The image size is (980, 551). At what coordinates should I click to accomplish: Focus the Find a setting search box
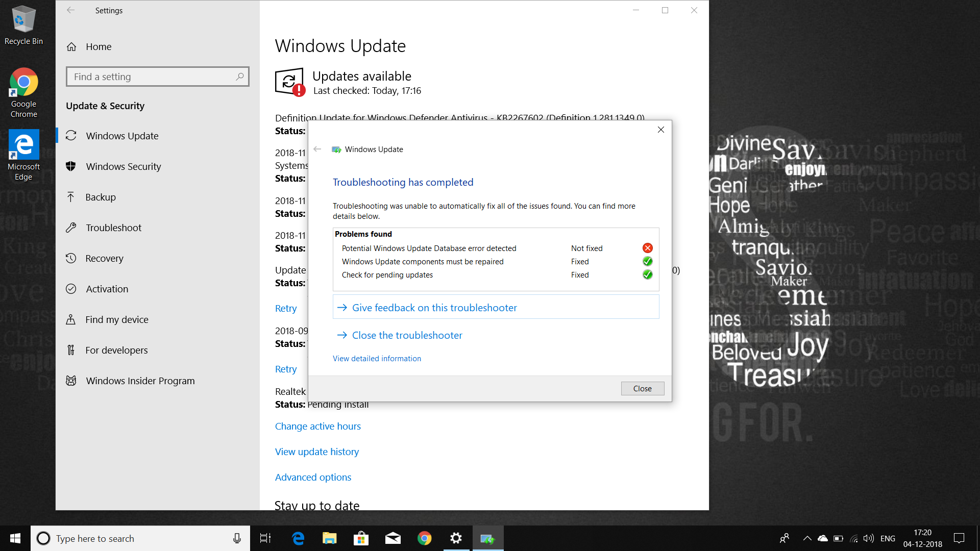(x=157, y=77)
